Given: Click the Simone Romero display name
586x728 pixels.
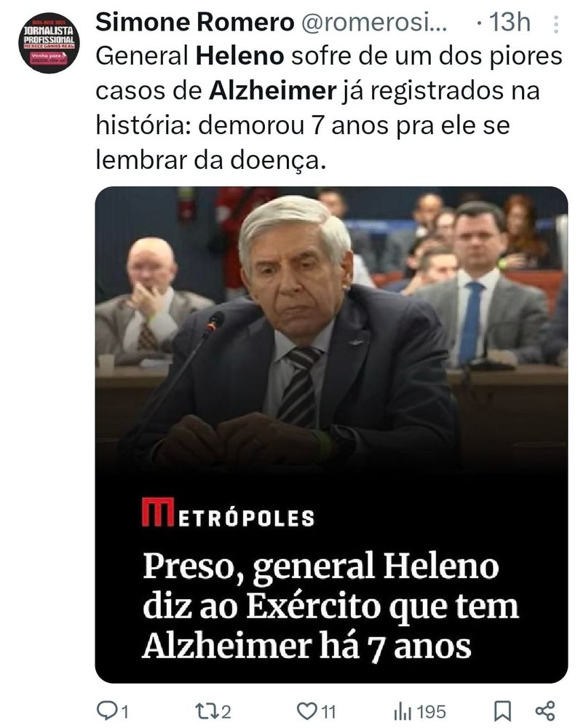Looking at the screenshot, I should [x=195, y=22].
